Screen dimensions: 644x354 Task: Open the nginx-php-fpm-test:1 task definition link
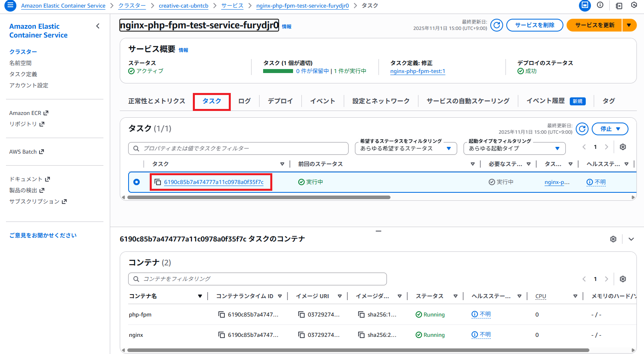point(418,71)
